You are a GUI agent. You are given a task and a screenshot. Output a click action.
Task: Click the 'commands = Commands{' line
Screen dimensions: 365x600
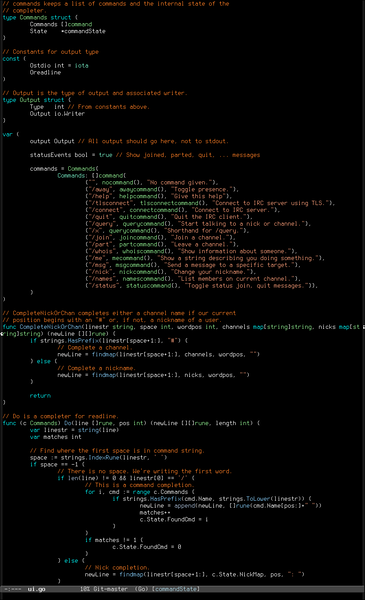[x=64, y=169]
